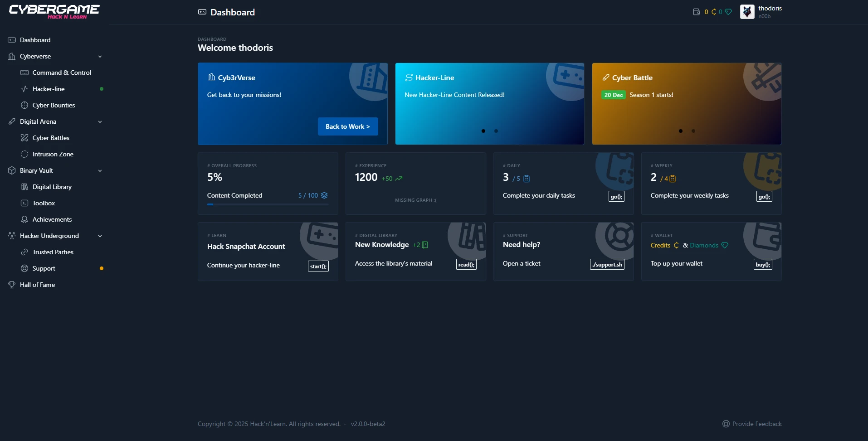The width and height of the screenshot is (868, 441).
Task: Collapse the Digital Arena section chevron
Action: coord(100,122)
